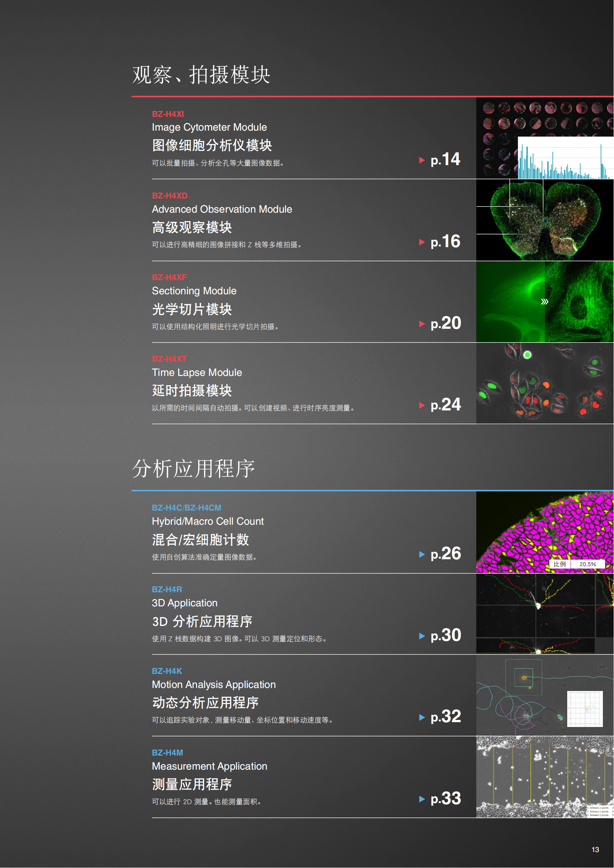The height and width of the screenshot is (868, 614).
Task: Click the model code BZ-H4R
Action: click(167, 590)
